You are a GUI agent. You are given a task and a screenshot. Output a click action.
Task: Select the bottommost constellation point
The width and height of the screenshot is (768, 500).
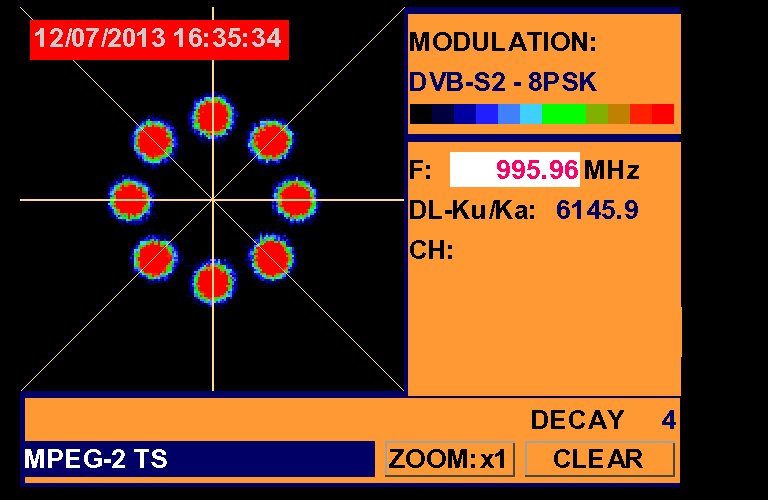[x=213, y=282]
